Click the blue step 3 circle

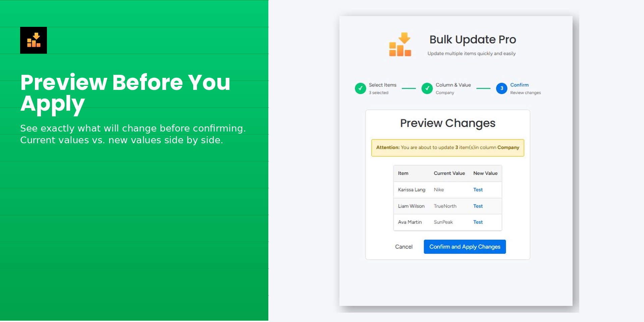click(x=501, y=89)
